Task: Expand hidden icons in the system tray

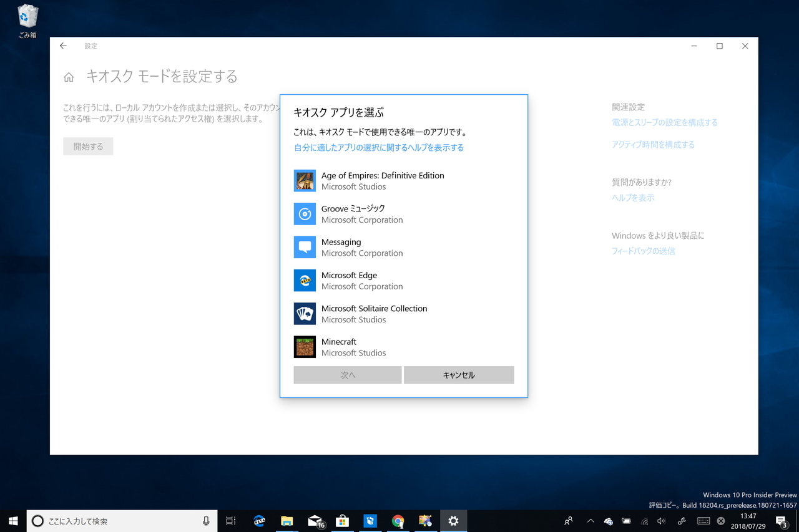Action: pyautogui.click(x=590, y=521)
